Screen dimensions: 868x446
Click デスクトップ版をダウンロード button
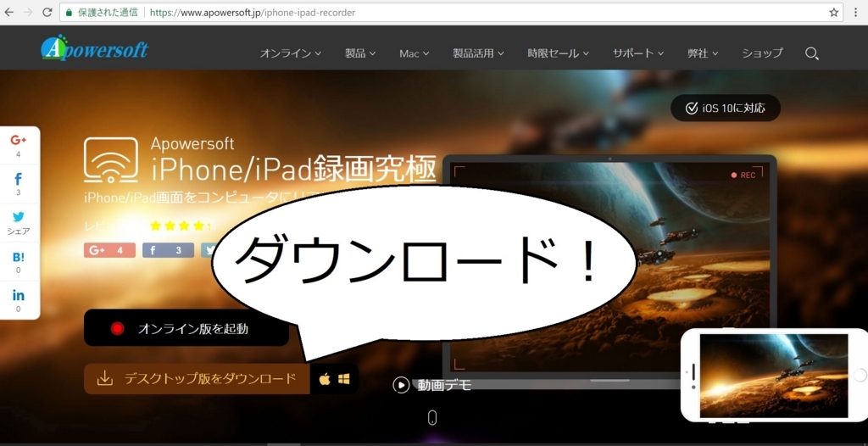pyautogui.click(x=197, y=379)
